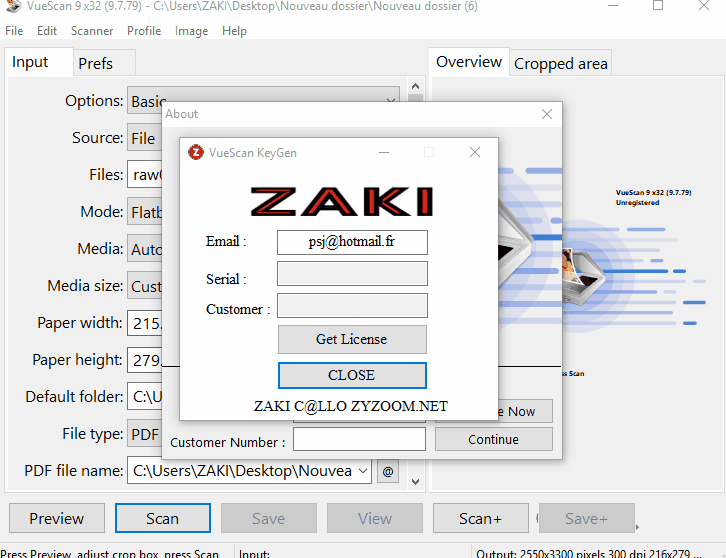This screenshot has width=726, height=558.
Task: Open the Scanner menu
Action: (92, 31)
